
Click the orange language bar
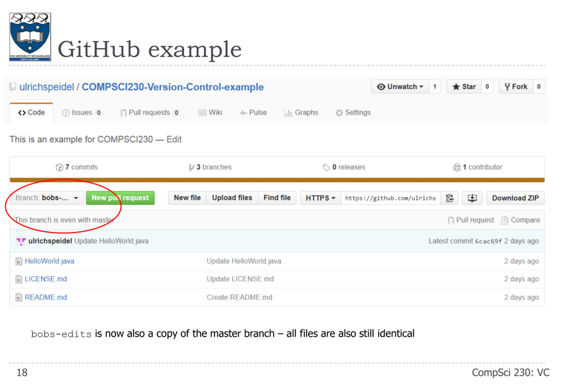point(277,180)
